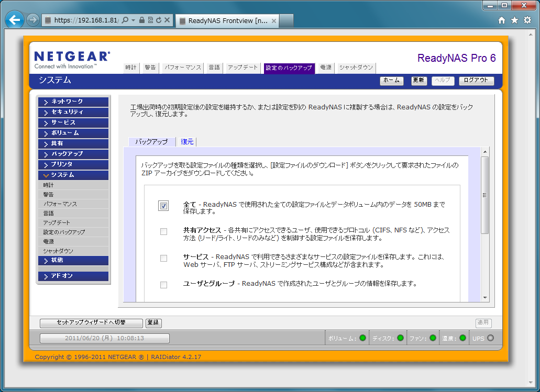This screenshot has height=392, width=540.
Task: Switch to the 復元 tab
Action: coord(187,142)
